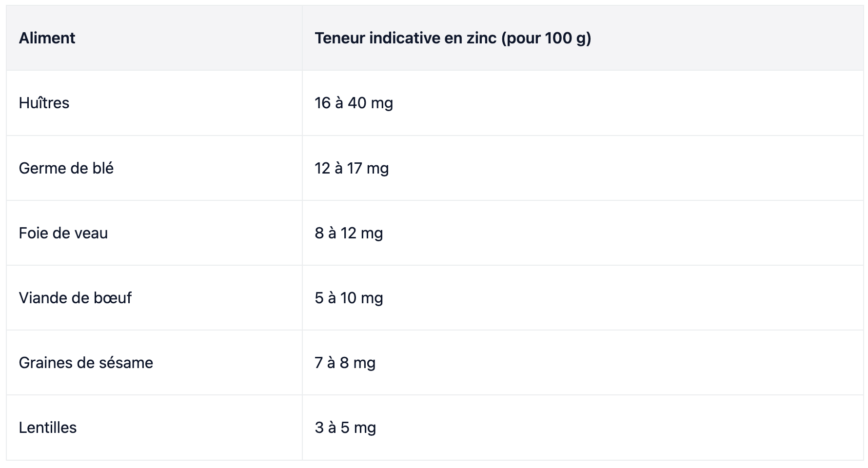Click the 7 à 8 mg value
The width and height of the screenshot is (868, 468).
[345, 363]
